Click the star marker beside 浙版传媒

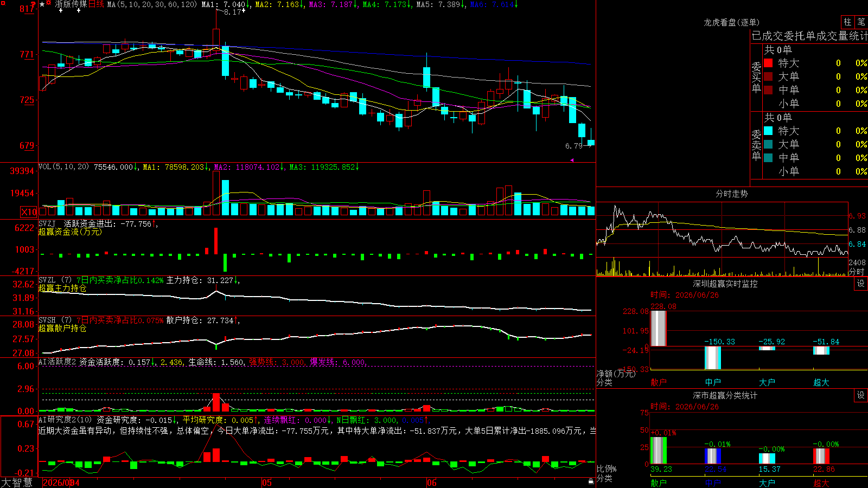point(42,4)
